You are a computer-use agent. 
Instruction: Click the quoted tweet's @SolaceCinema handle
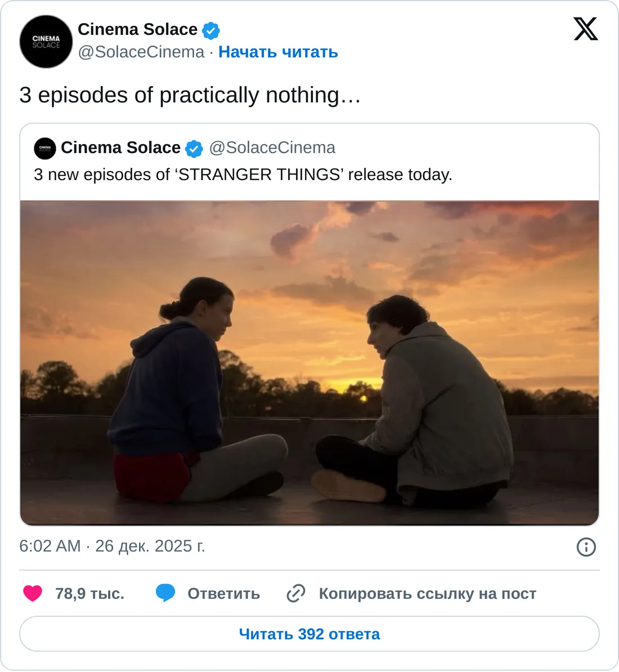[272, 147]
